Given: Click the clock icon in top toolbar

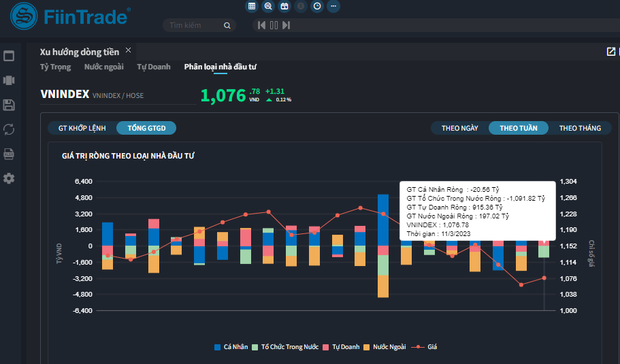Looking at the screenshot, I should 317,6.
